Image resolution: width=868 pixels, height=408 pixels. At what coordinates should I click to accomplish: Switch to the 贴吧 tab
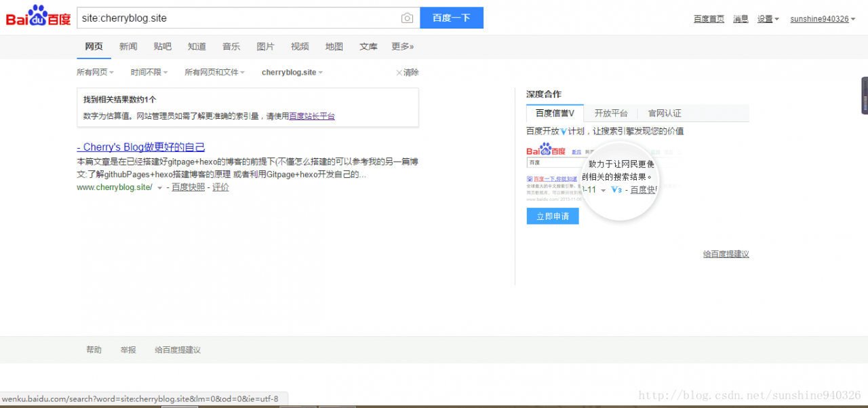pyautogui.click(x=163, y=47)
